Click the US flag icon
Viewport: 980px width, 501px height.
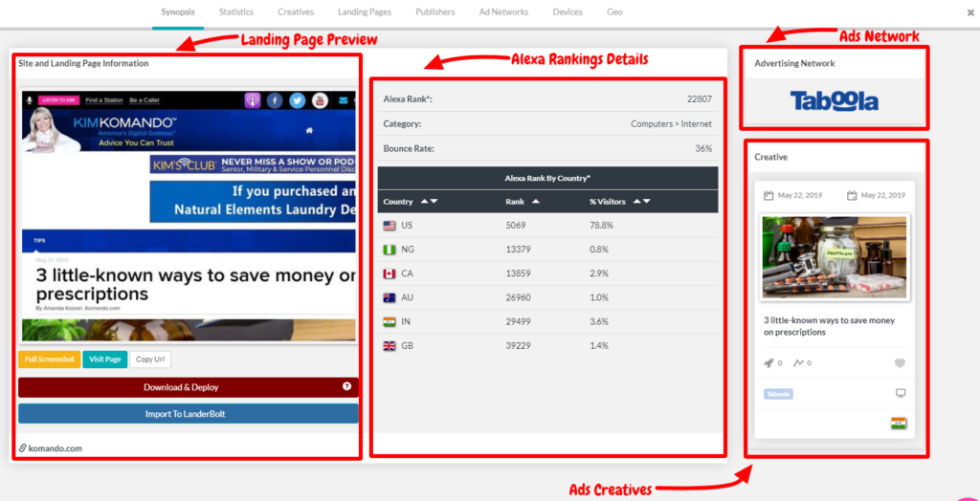tap(390, 226)
